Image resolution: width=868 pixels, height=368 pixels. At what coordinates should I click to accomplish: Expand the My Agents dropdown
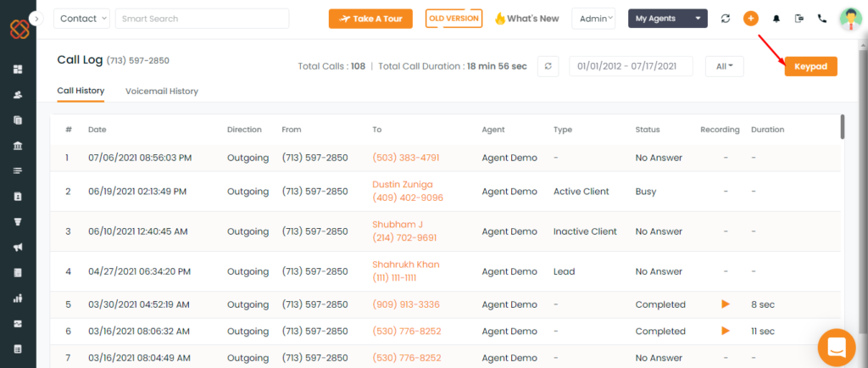point(668,19)
